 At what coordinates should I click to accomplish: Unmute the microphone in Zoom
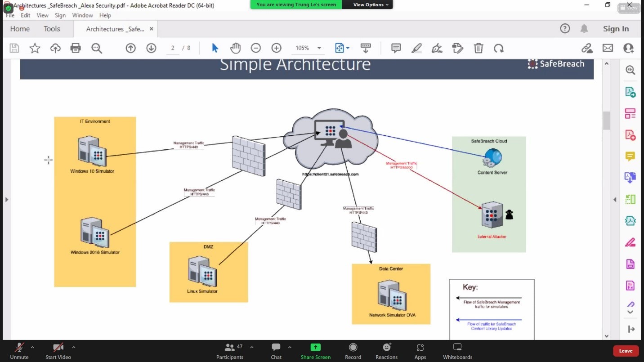click(x=19, y=351)
